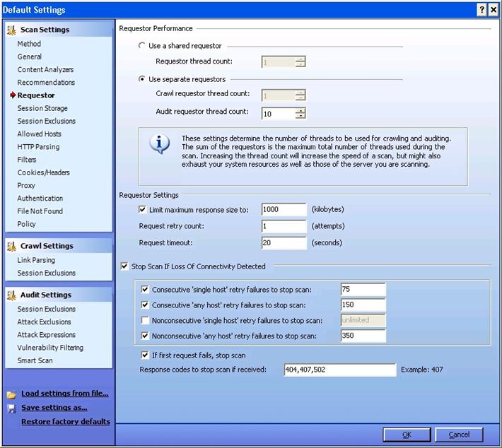This screenshot has height=448, width=502.
Task: Click the information balloon icon
Action: point(160,144)
